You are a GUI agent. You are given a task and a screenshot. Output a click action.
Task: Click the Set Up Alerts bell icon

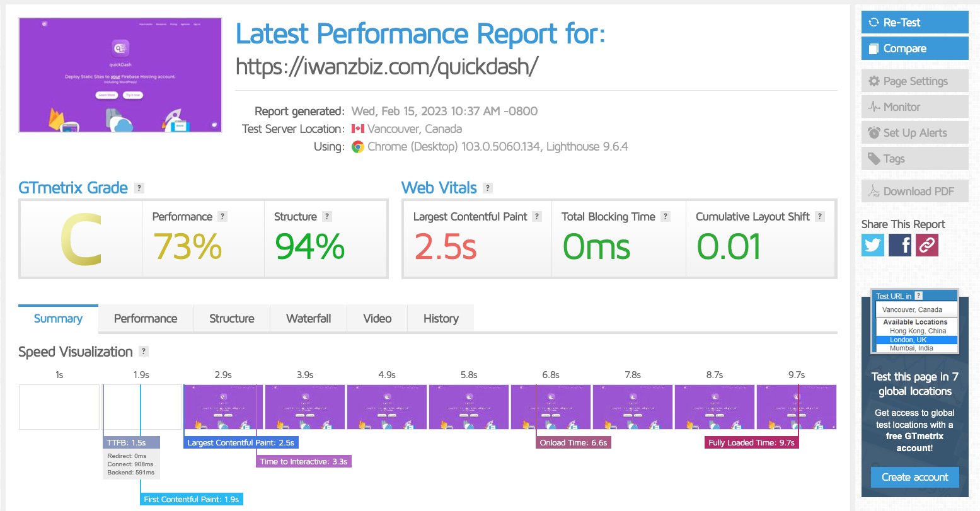(x=875, y=132)
